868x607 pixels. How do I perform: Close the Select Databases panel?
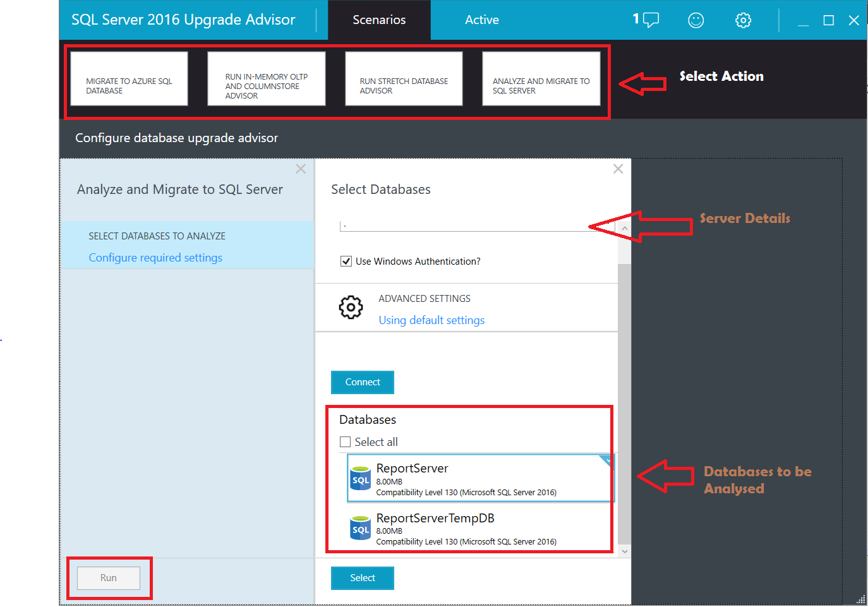point(617,169)
